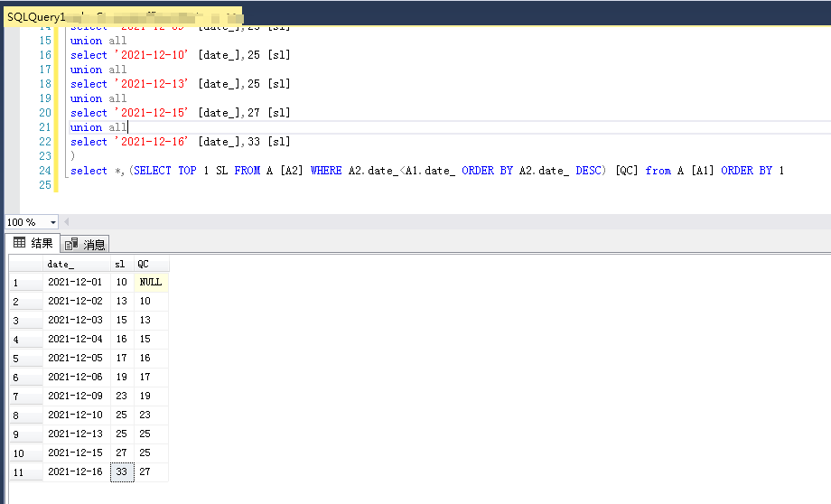Viewport: 831px width, 504px height.
Task: Switch to the 结果 results tab
Action: pos(33,243)
